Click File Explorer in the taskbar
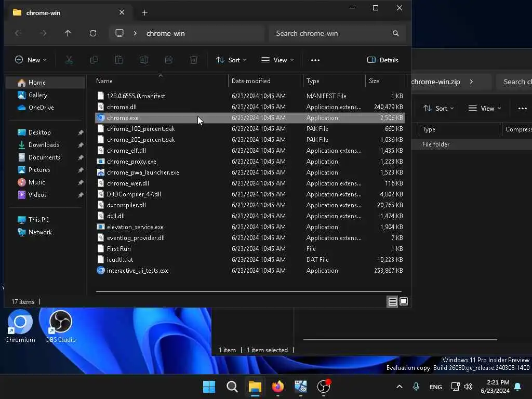Screen dimensions: 532x399 255,387
